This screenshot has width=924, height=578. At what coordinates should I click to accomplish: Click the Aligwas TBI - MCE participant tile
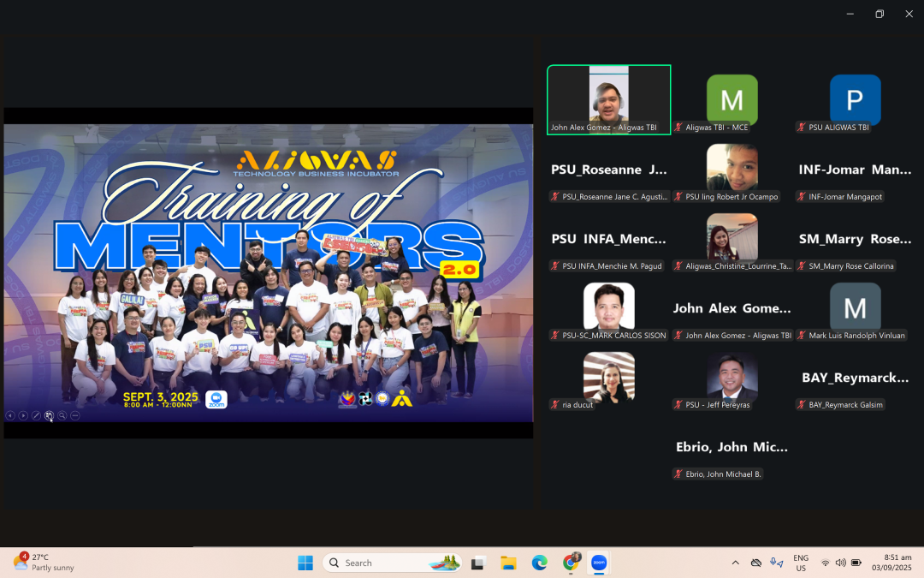tap(731, 100)
